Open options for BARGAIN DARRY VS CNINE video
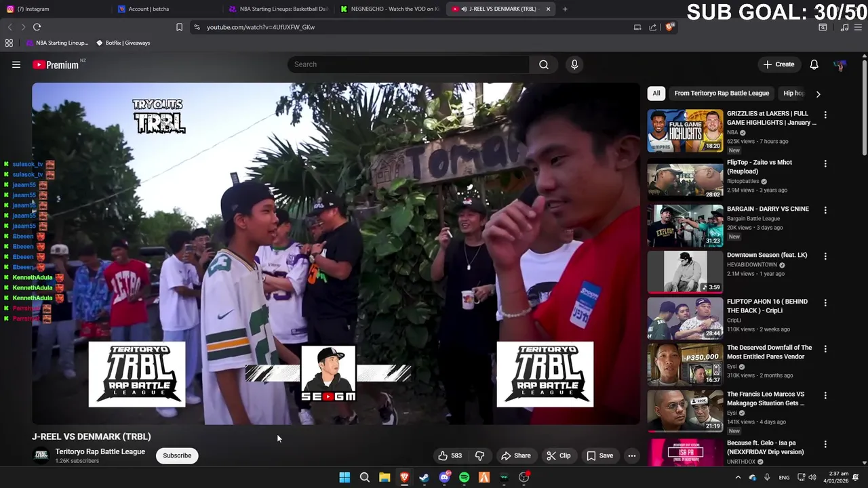 pos(825,210)
